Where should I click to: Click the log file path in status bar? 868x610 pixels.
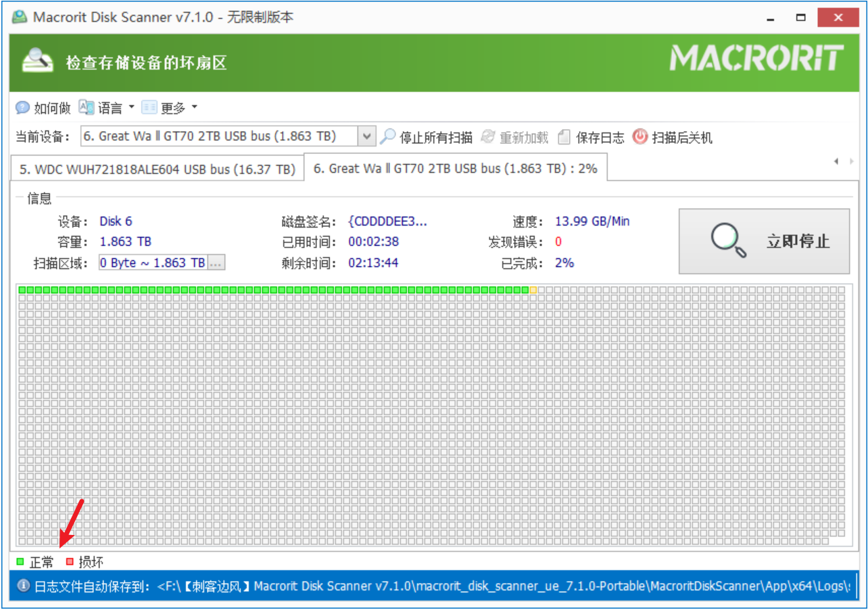(x=504, y=586)
